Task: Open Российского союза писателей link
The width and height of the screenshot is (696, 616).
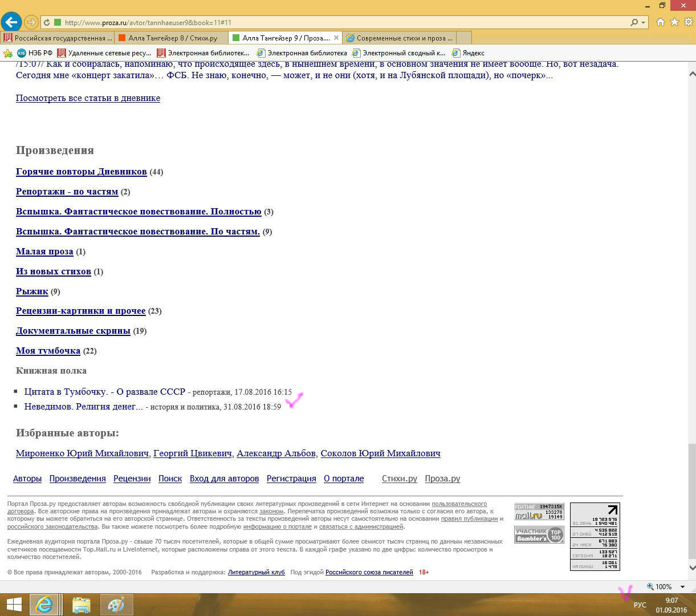Action: 369,572
